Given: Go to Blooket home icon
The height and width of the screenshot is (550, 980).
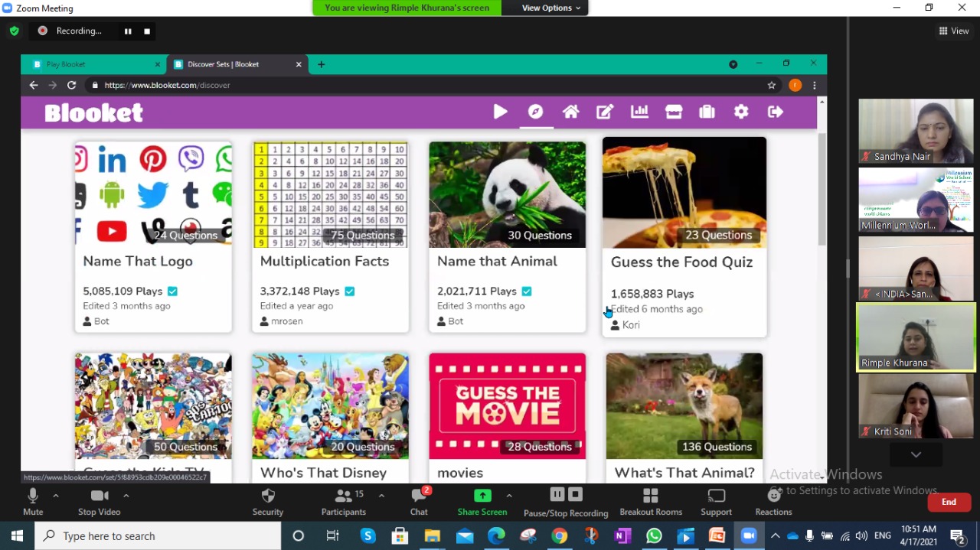Looking at the screenshot, I should (x=570, y=112).
